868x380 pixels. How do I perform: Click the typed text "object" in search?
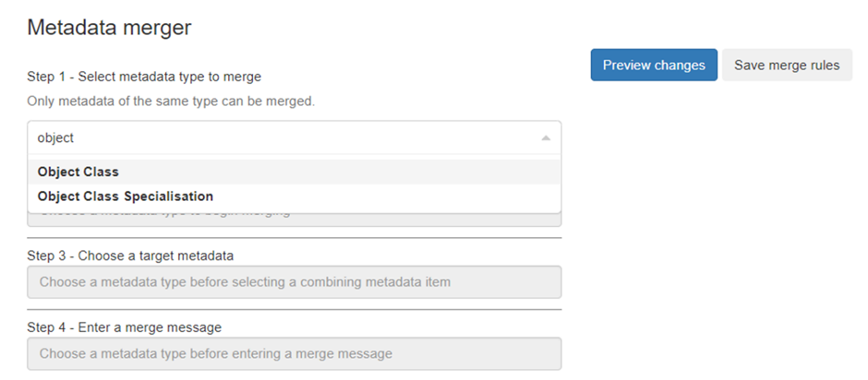point(55,137)
